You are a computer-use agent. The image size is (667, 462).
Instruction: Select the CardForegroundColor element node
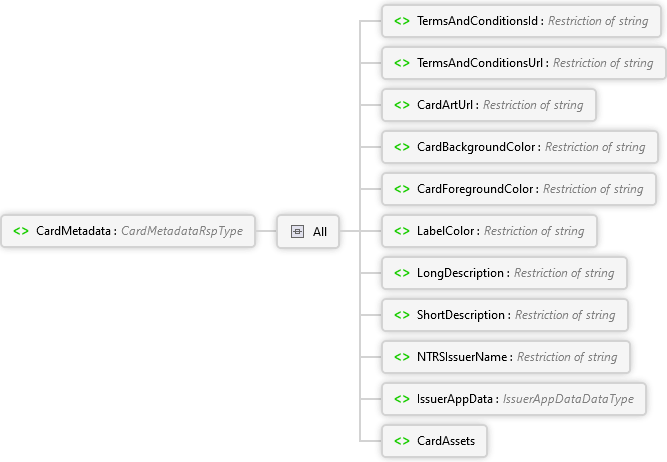pos(519,189)
